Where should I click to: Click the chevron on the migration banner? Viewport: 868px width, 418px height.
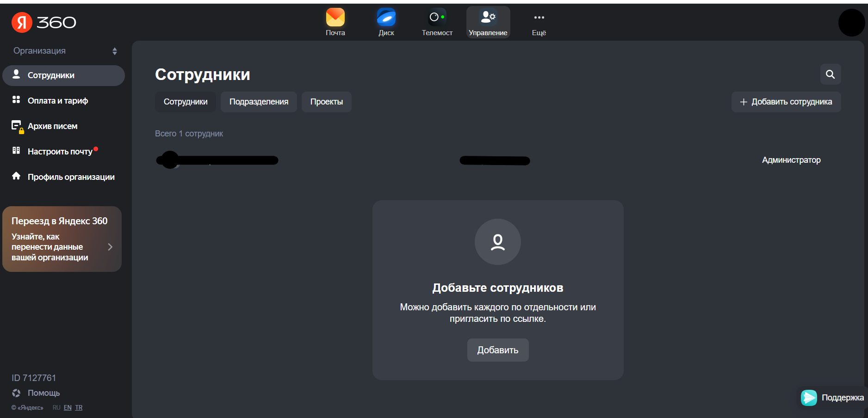(x=110, y=247)
